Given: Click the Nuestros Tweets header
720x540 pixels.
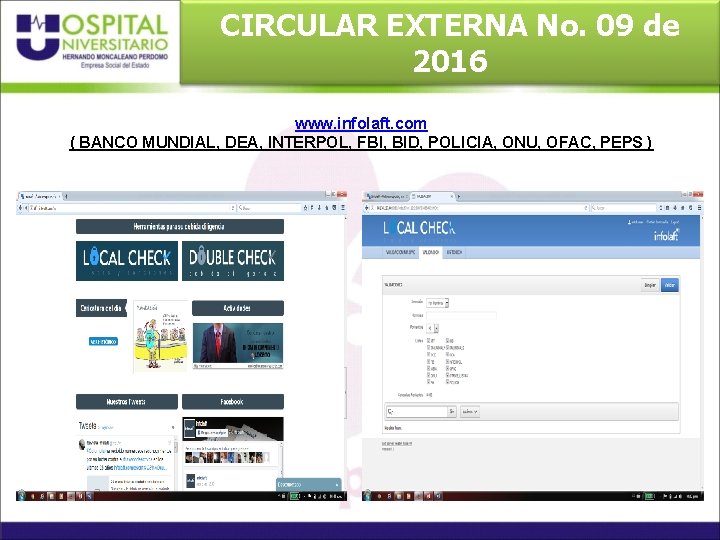Looking at the screenshot, I should pos(127,401).
